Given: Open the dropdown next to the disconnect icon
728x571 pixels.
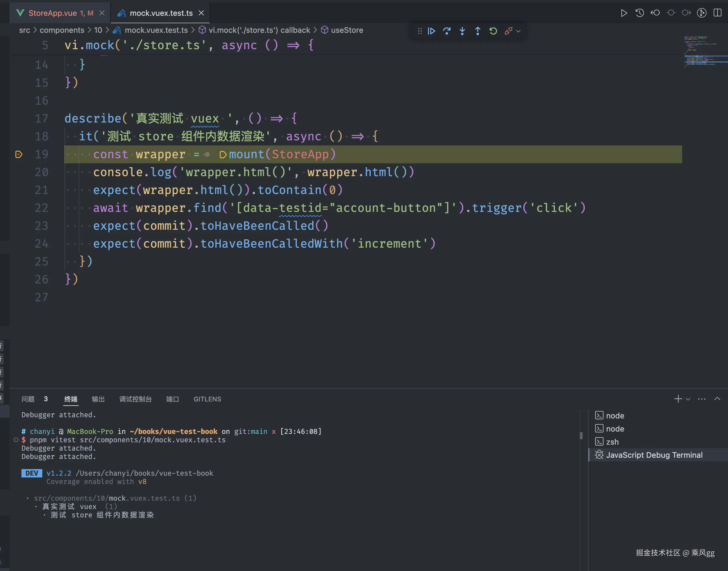Looking at the screenshot, I should (519, 31).
